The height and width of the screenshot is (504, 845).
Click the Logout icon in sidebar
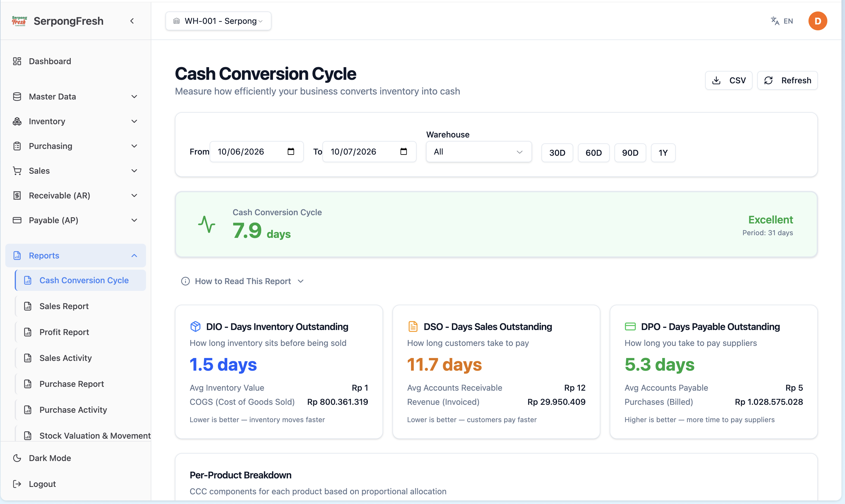click(17, 484)
